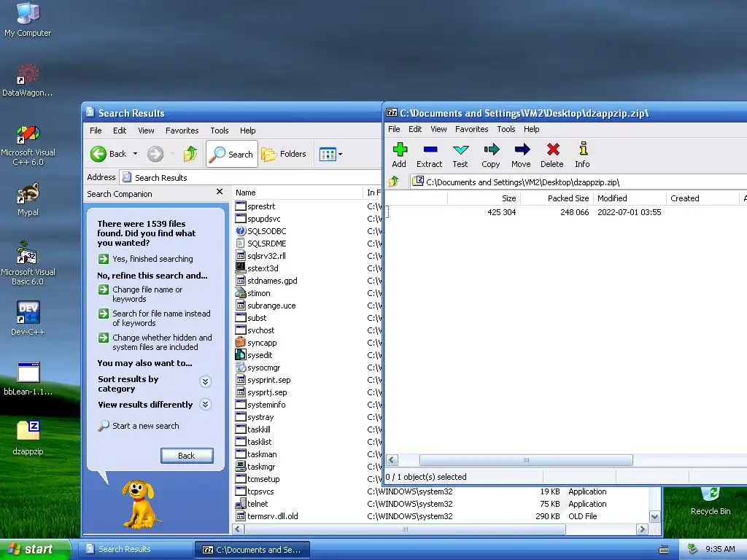Choose Yes, finished searching
Viewport: 747px width, 560px height.
click(146, 259)
